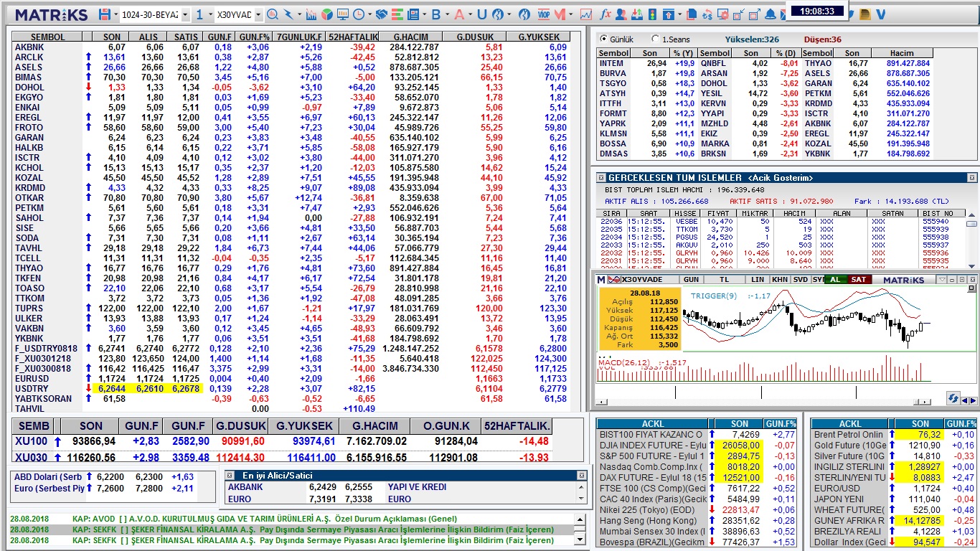Click the red A toolbar icon

(459, 14)
